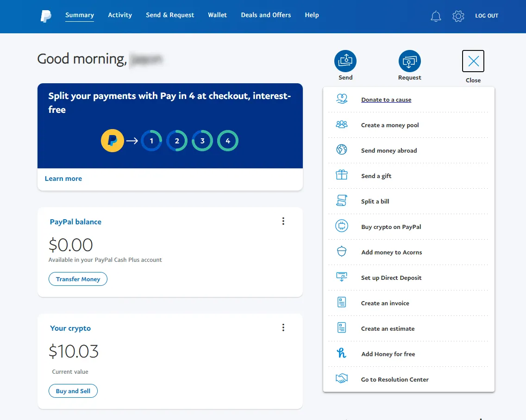Screen dimensions: 526x420
Task: Open the Donate to a cause link
Action: point(386,99)
